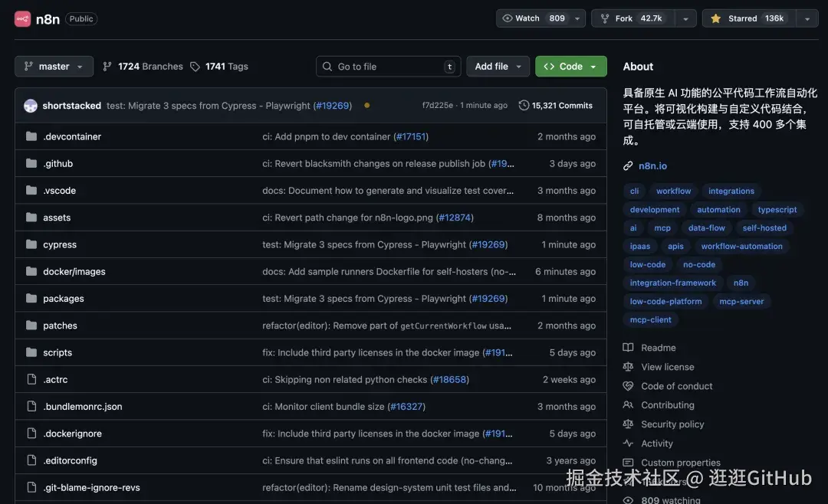Open the n8n.io website link
Image resolution: width=828 pixels, height=504 pixels.
[x=652, y=165]
